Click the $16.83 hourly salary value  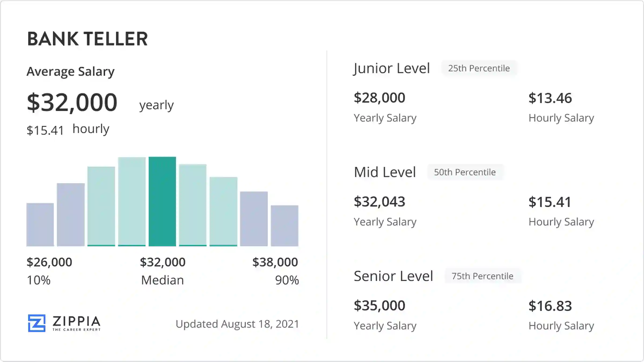tap(550, 306)
